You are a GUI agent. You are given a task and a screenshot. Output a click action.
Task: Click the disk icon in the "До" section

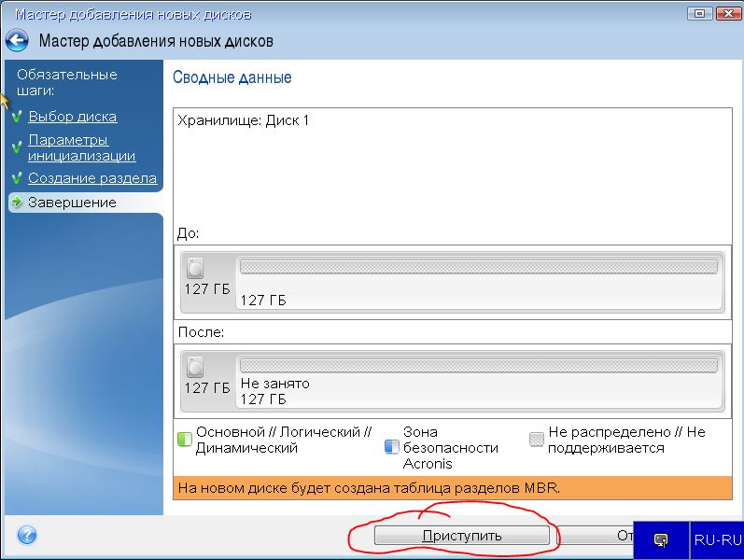point(195,269)
